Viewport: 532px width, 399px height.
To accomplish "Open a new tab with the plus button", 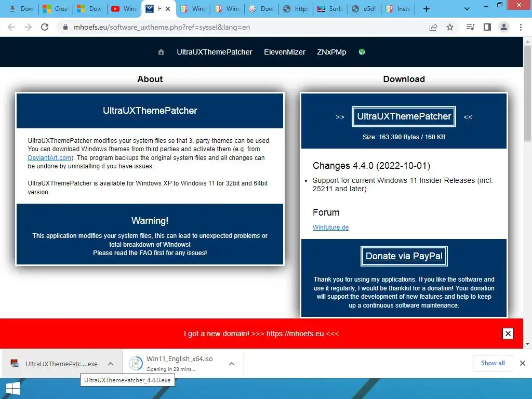I will click(x=427, y=9).
